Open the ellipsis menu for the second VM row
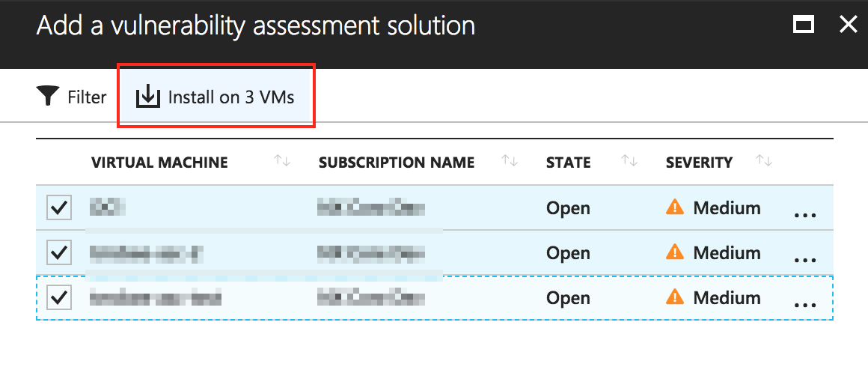868x370 pixels. click(x=804, y=260)
